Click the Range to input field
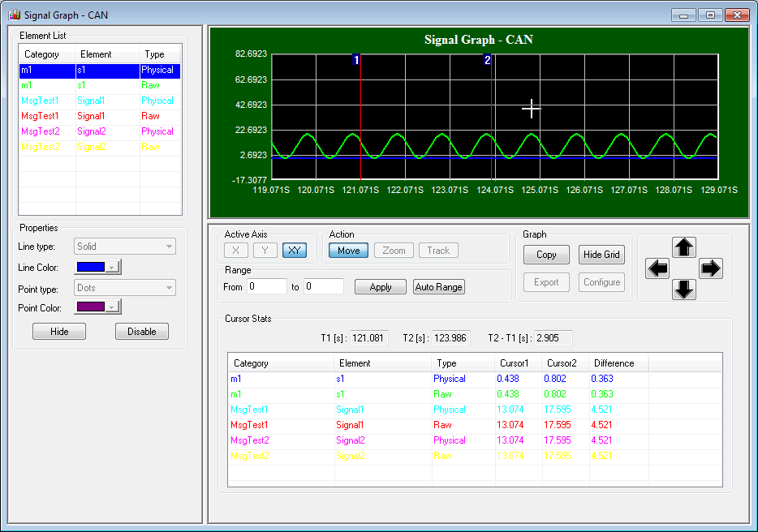 coord(324,286)
